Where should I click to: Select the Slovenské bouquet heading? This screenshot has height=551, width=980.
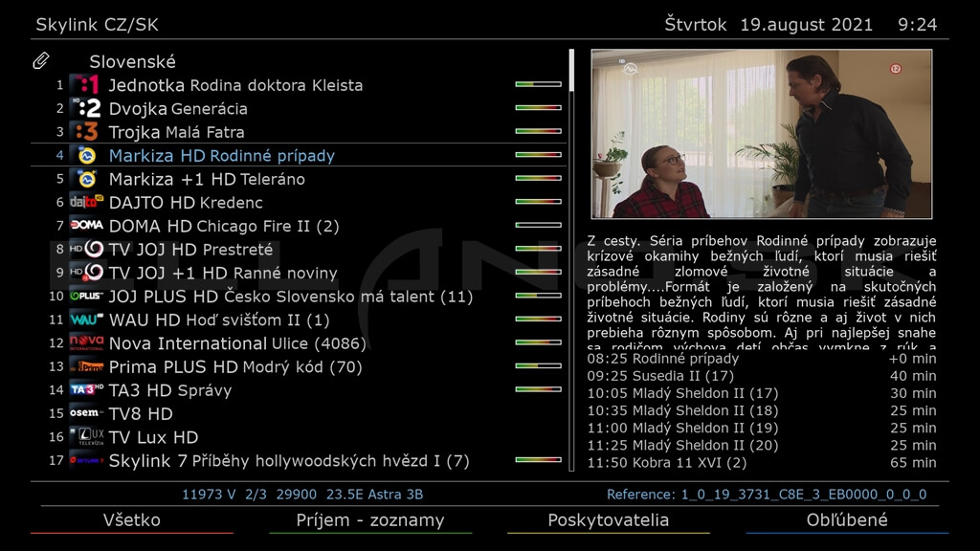click(x=132, y=61)
